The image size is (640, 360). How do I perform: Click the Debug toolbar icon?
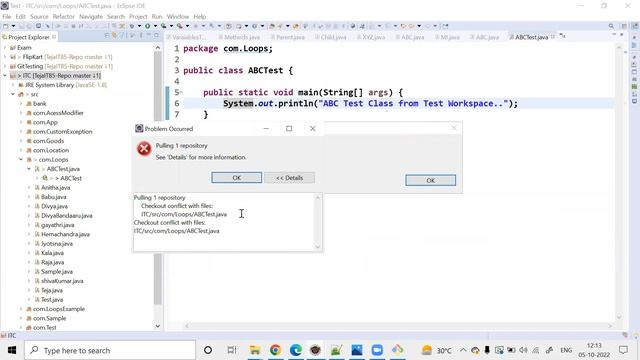coord(132,26)
